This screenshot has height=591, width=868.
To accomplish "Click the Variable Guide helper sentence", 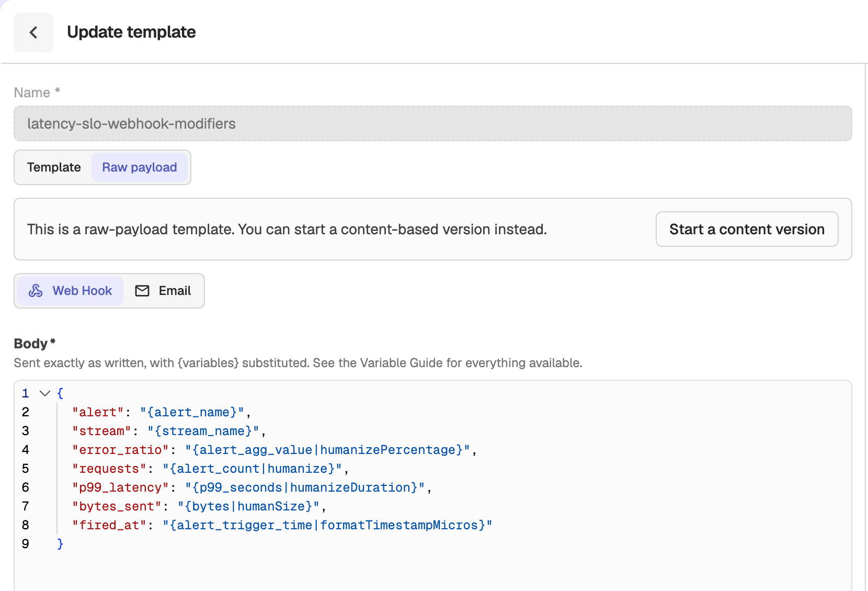I will point(298,363).
